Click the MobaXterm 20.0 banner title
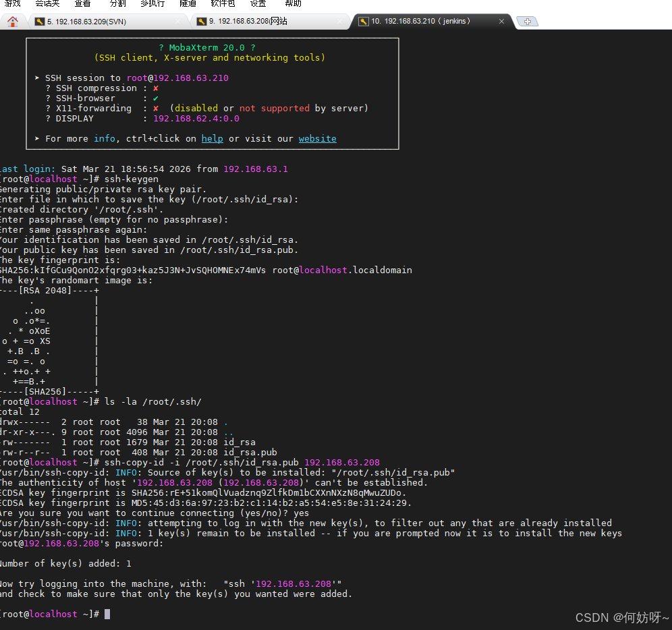Screen dimensions: 672x630 207,48
